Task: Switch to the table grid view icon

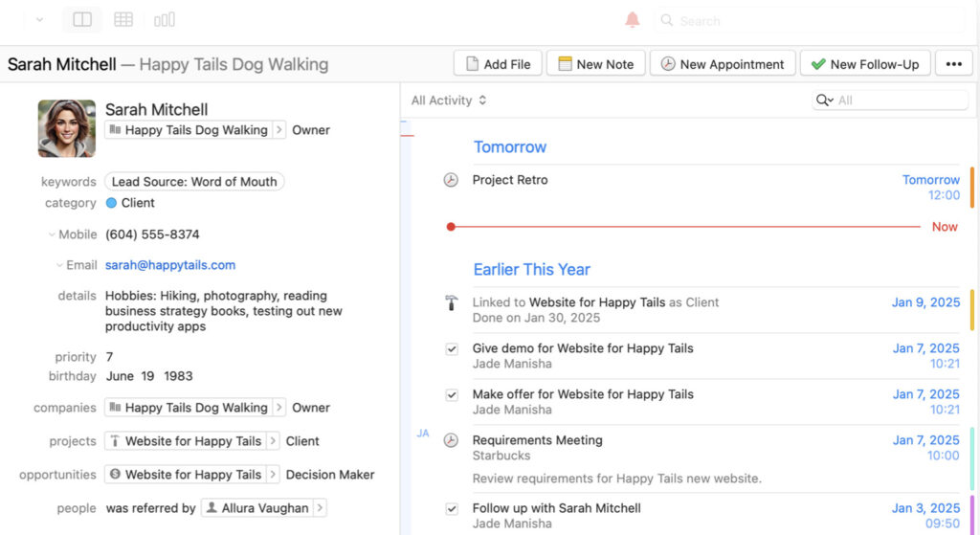Action: point(123,19)
